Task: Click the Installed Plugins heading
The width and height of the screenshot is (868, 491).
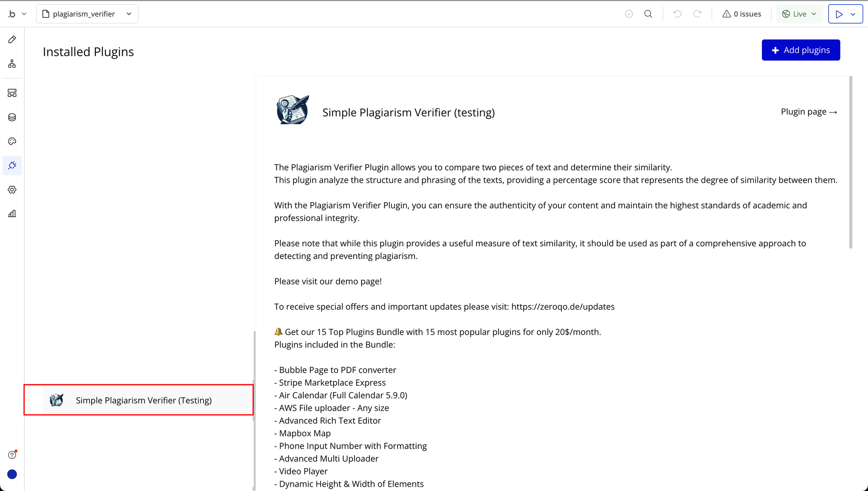Action: 88,52
